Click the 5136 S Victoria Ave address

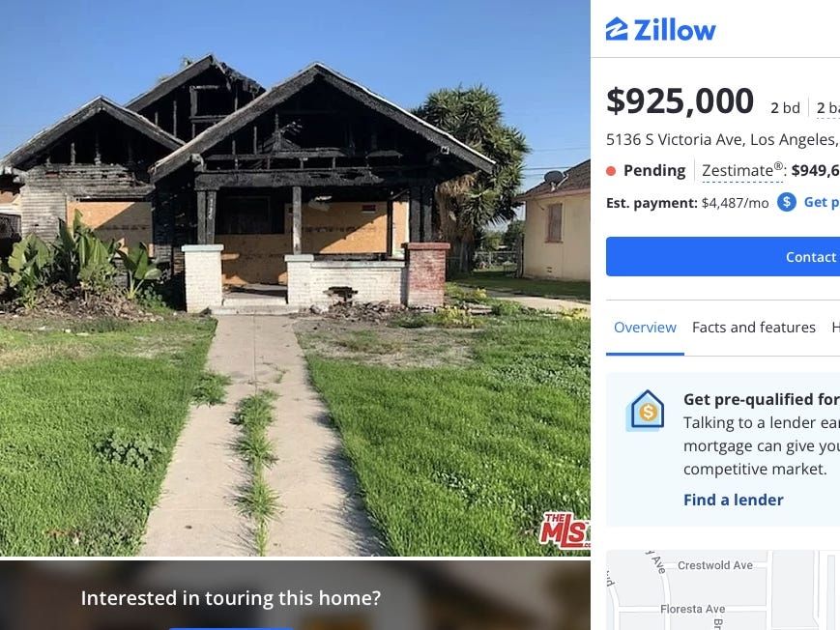point(722,140)
